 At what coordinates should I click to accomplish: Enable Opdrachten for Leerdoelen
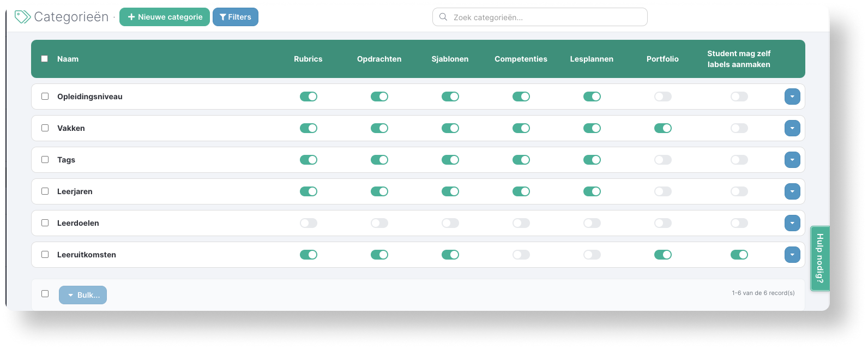[x=379, y=223]
